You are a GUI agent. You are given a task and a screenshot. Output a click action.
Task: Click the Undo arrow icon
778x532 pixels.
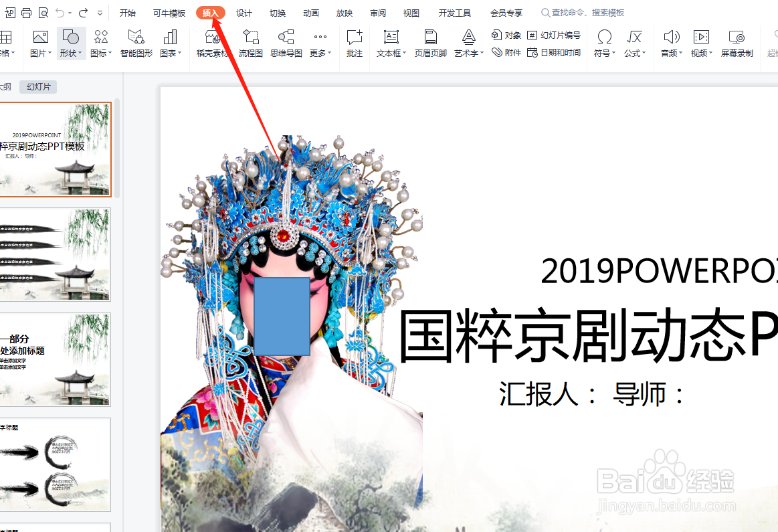click(x=60, y=13)
